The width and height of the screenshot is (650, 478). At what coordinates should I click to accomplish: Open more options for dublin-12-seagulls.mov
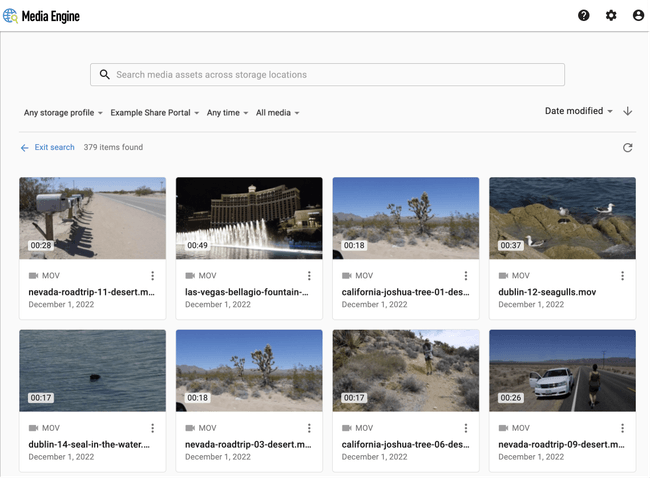tap(622, 276)
